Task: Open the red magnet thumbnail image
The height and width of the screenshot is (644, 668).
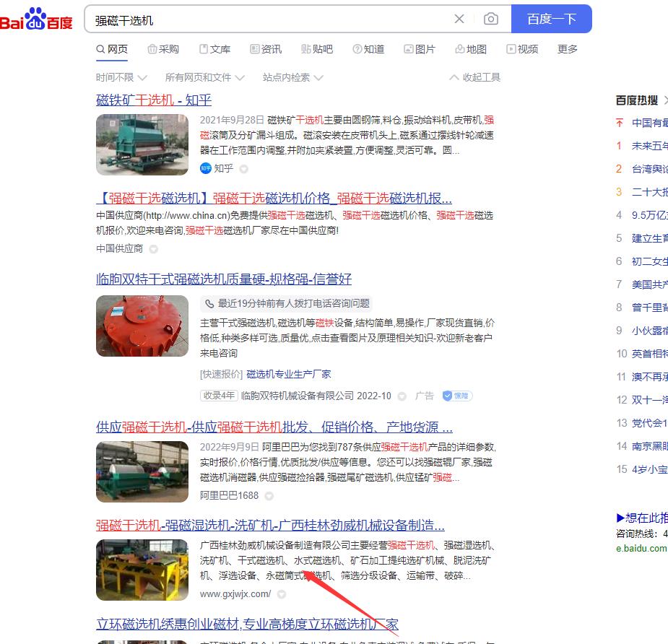Action: click(x=142, y=326)
